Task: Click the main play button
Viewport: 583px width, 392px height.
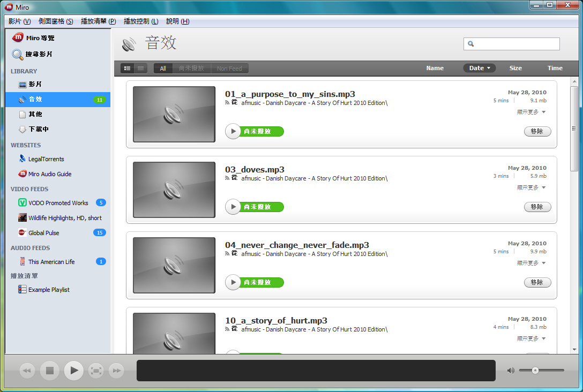Action: [x=74, y=371]
